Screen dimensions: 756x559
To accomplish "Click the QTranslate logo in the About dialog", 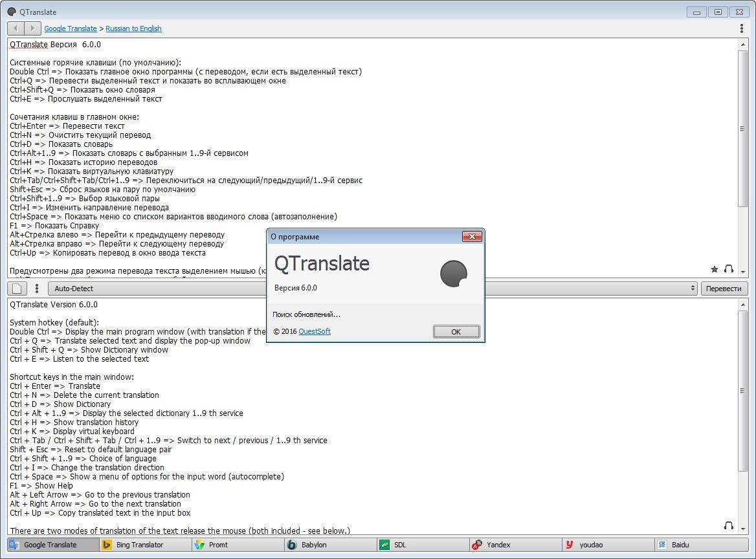I will coord(454,273).
